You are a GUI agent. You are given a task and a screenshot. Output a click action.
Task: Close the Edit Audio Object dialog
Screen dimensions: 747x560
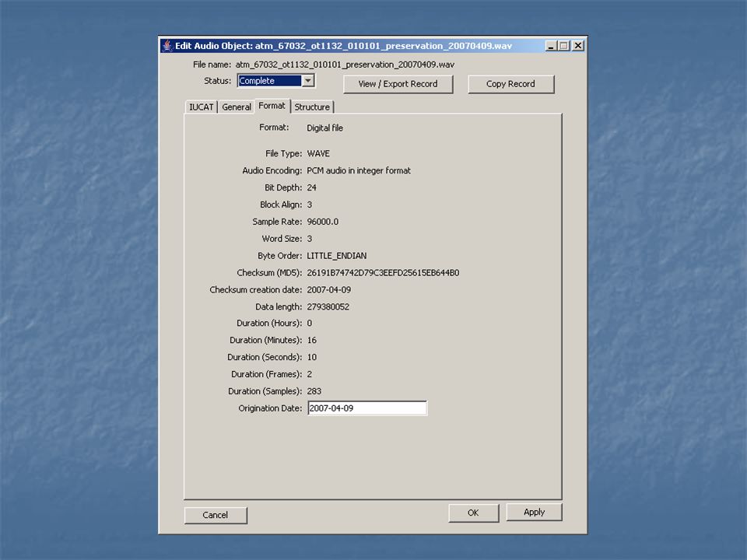(578, 46)
